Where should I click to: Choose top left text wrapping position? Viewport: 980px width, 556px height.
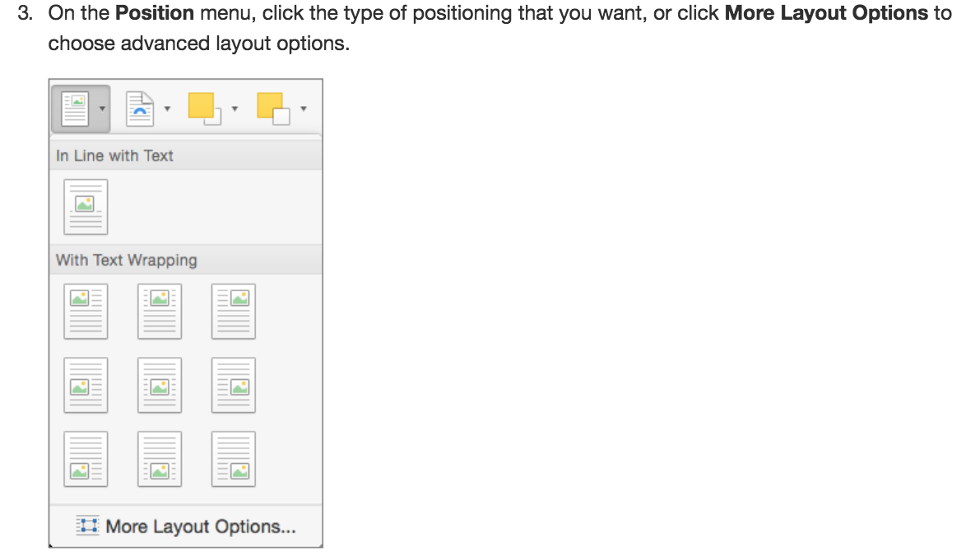click(86, 311)
